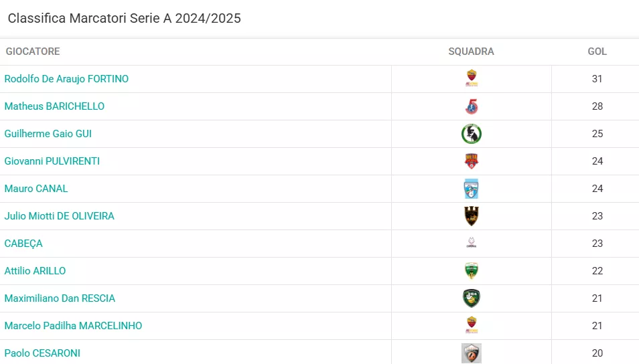Click the green shield crest beside ARILLO

point(472,271)
